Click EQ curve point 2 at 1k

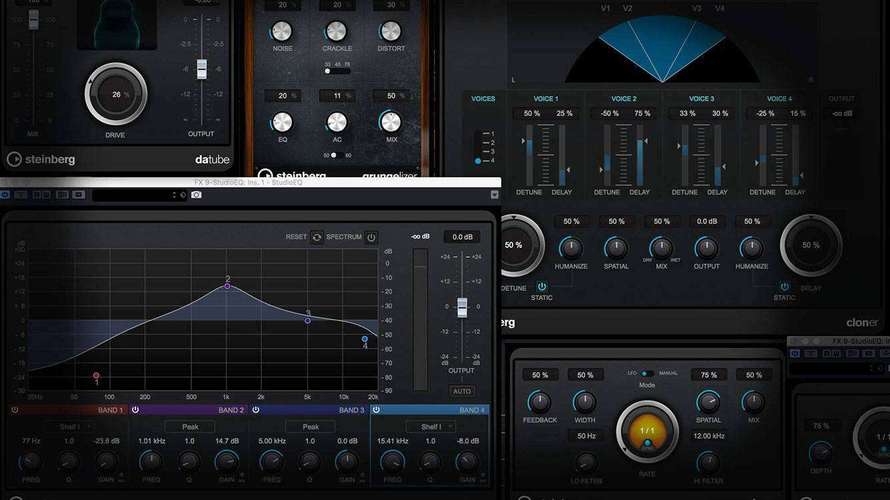(x=228, y=286)
